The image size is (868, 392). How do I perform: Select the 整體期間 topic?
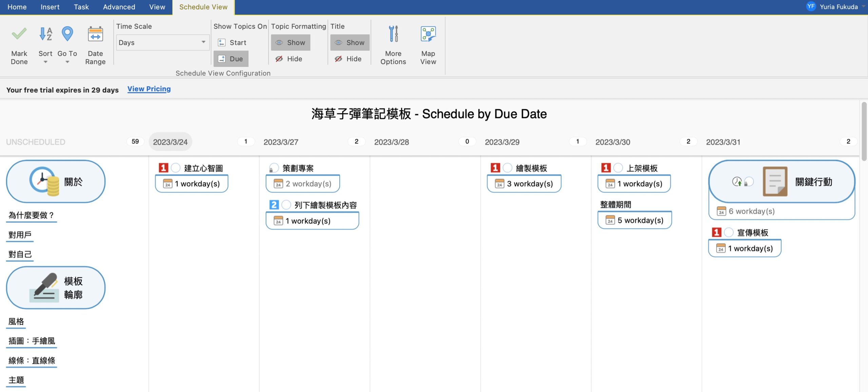tap(615, 204)
